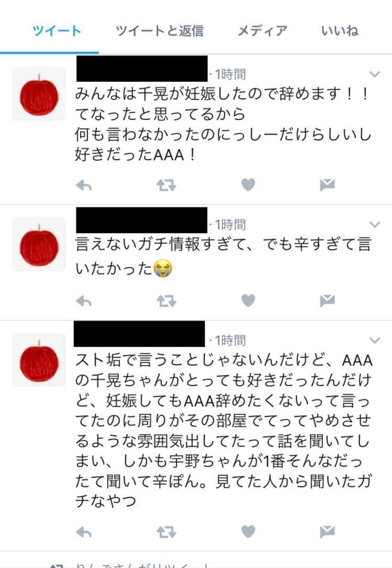392x568 pixels.
Task: Like the tweet with crying emoji
Action: click(248, 300)
